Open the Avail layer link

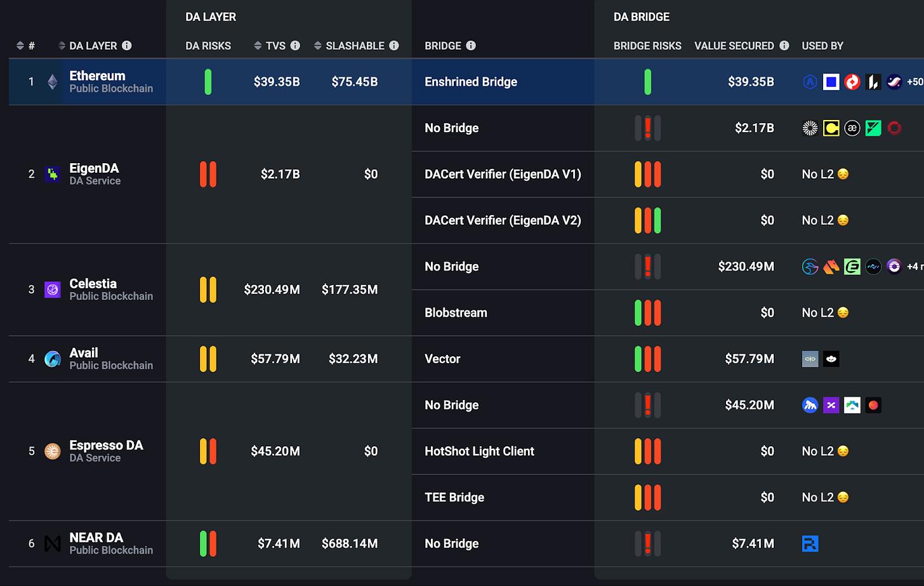[84, 353]
